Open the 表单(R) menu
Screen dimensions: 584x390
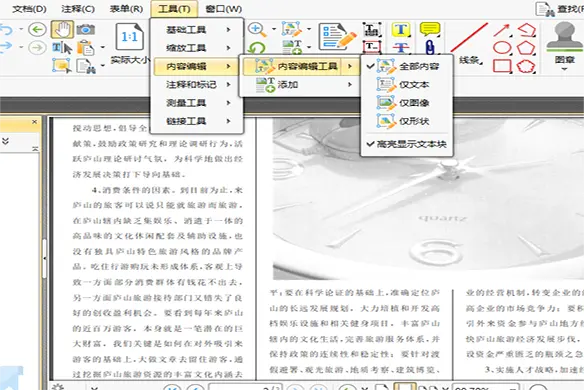(x=126, y=9)
